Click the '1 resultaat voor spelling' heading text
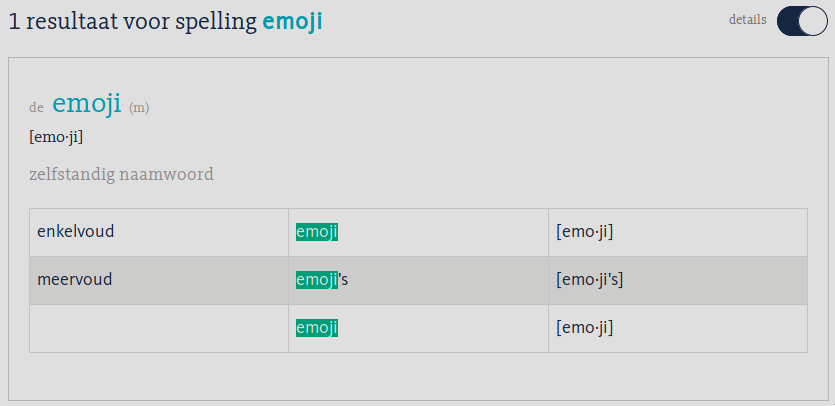Image resolution: width=835 pixels, height=406 pixels. click(x=134, y=21)
